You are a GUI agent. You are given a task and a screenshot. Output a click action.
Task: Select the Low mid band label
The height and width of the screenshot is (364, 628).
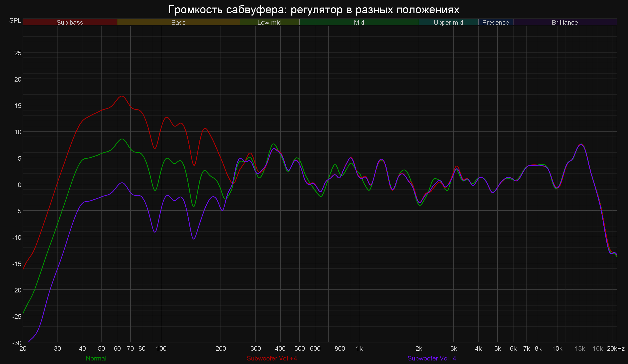(269, 22)
